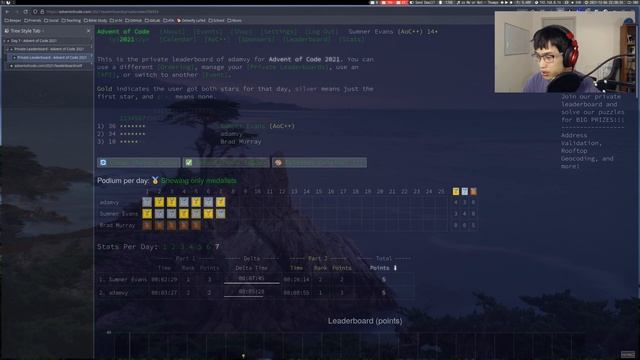
Task: Click the Sumner Evans row in stats table
Action: (x=256, y=280)
